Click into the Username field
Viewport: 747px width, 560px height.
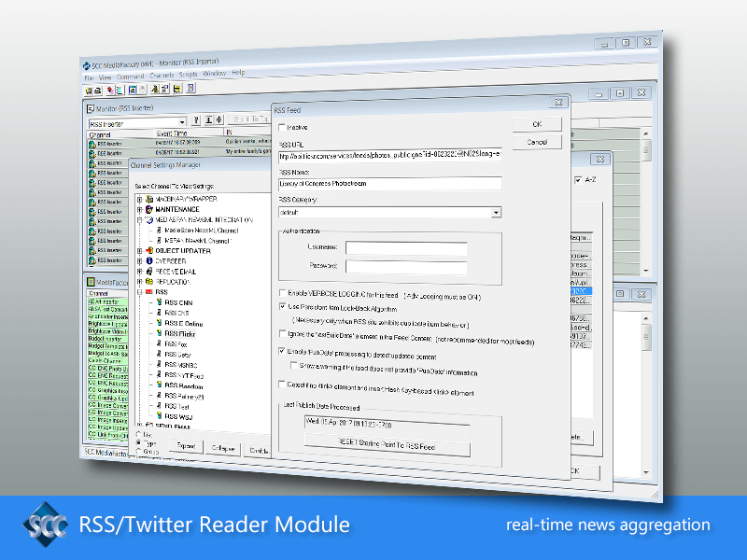tap(406, 248)
